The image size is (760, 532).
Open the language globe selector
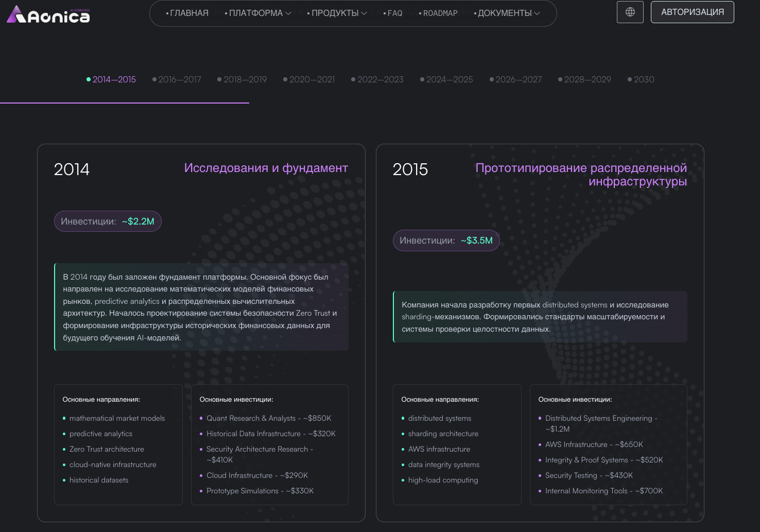630,12
